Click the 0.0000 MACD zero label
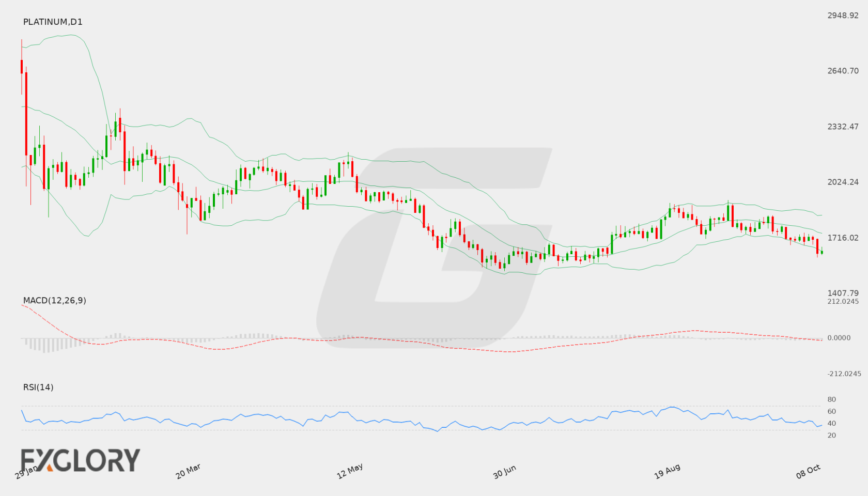Image resolution: width=868 pixels, height=496 pixels. (x=839, y=338)
